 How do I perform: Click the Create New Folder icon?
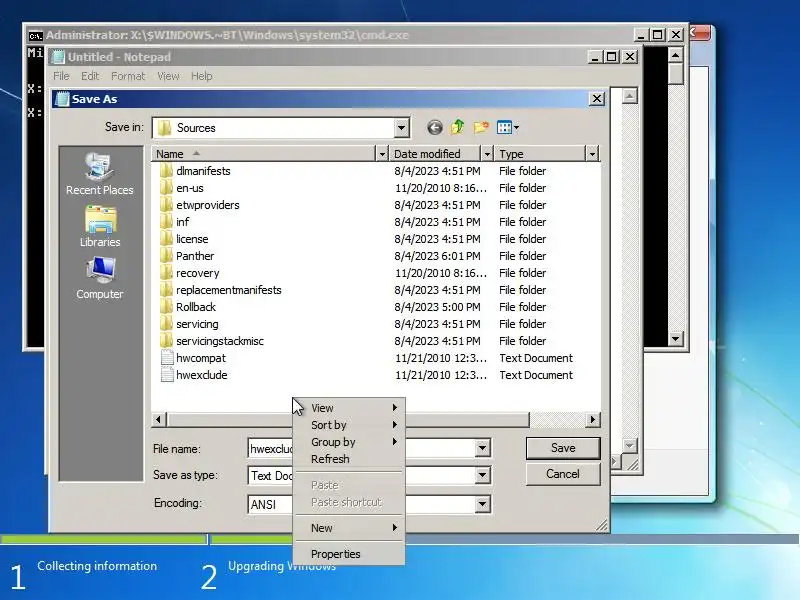pos(481,127)
